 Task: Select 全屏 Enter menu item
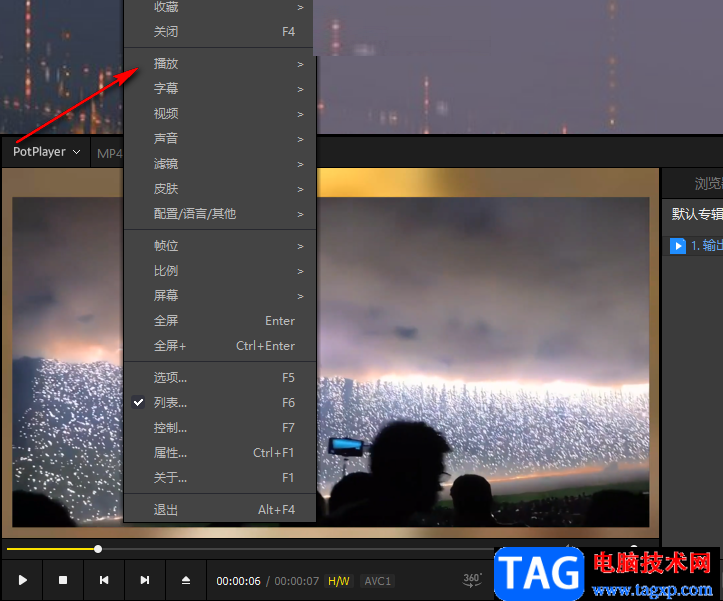tap(220, 321)
